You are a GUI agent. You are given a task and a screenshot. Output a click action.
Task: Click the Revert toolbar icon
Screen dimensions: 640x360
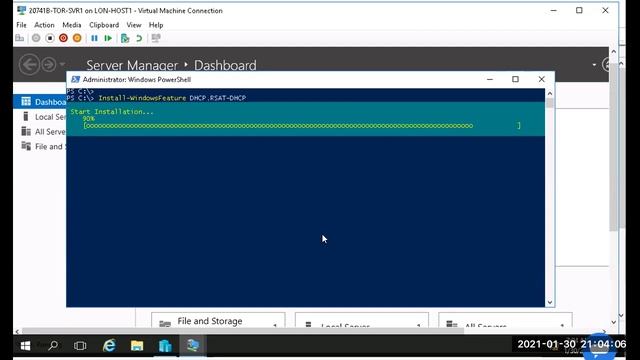pos(139,38)
